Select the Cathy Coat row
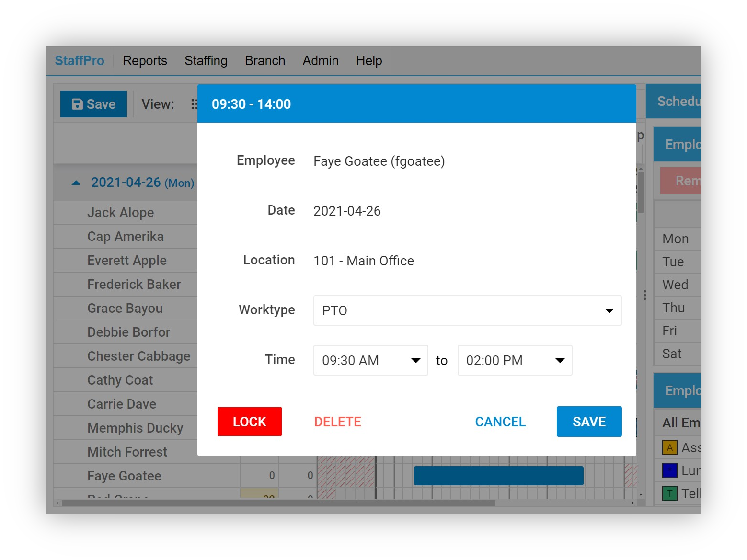 126,380
